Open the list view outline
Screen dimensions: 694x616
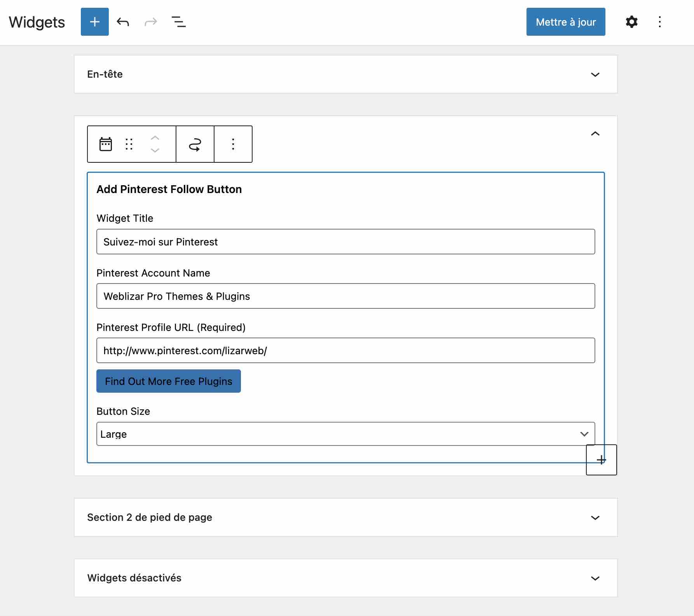179,22
